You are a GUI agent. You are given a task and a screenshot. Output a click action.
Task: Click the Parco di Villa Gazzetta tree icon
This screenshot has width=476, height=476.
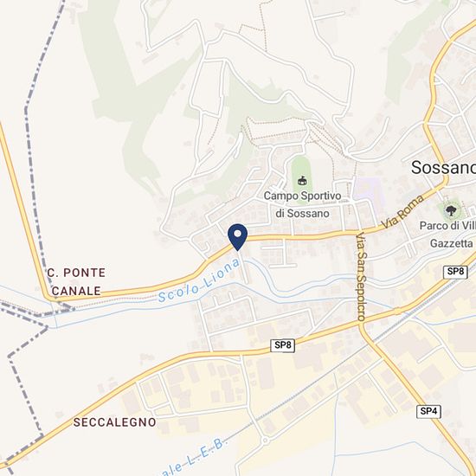click(451, 210)
